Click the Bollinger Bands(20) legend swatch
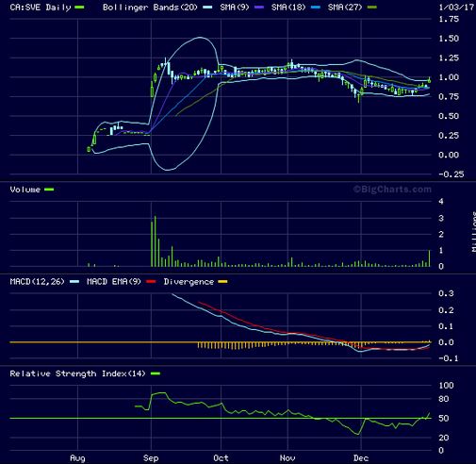 coord(207,8)
